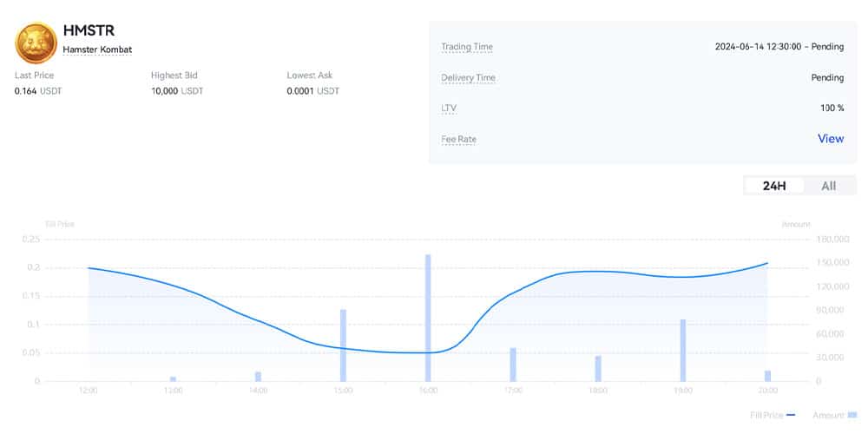Click the LTV label
The height and width of the screenshot is (434, 868).
point(449,108)
